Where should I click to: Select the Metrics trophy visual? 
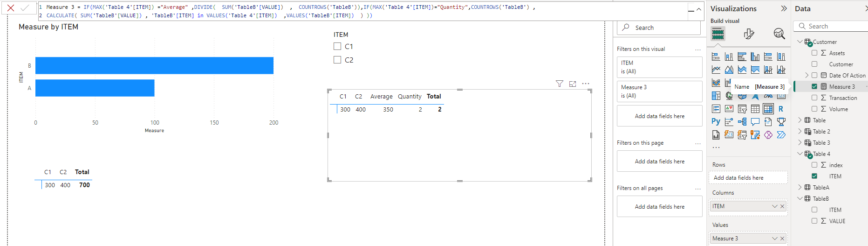click(781, 122)
